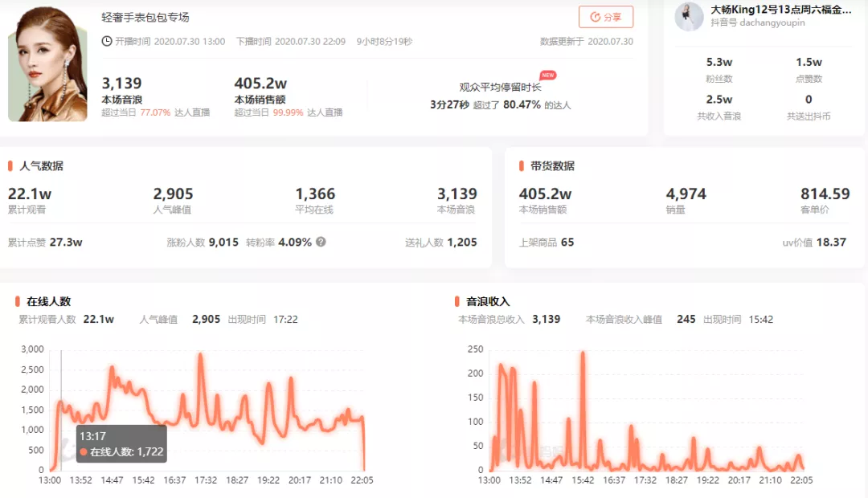Screen dimensions: 868x498
Task: Select the 涨粉人数 9,015 value
Action: [x=223, y=243]
